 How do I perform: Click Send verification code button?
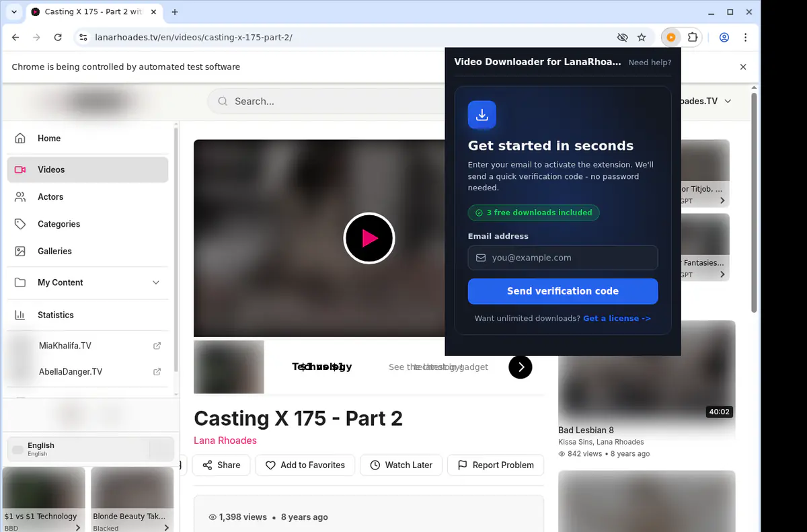point(563,291)
